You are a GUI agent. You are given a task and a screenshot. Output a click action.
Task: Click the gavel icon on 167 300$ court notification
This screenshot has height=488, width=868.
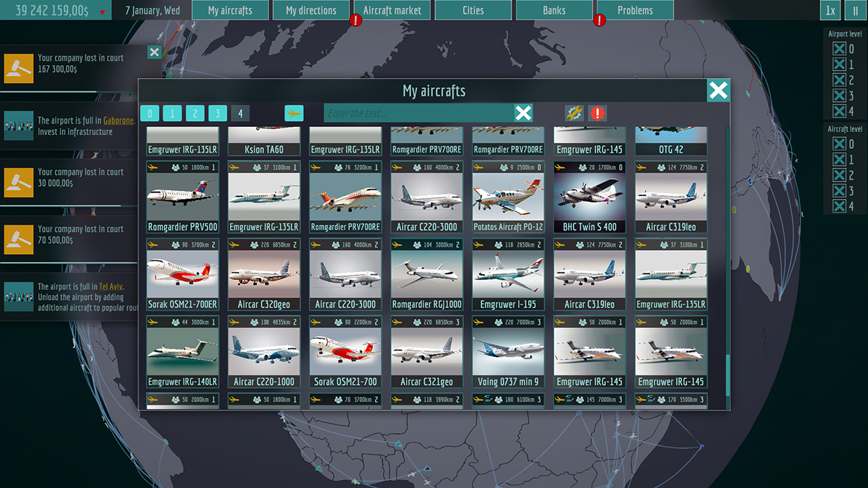(18, 68)
